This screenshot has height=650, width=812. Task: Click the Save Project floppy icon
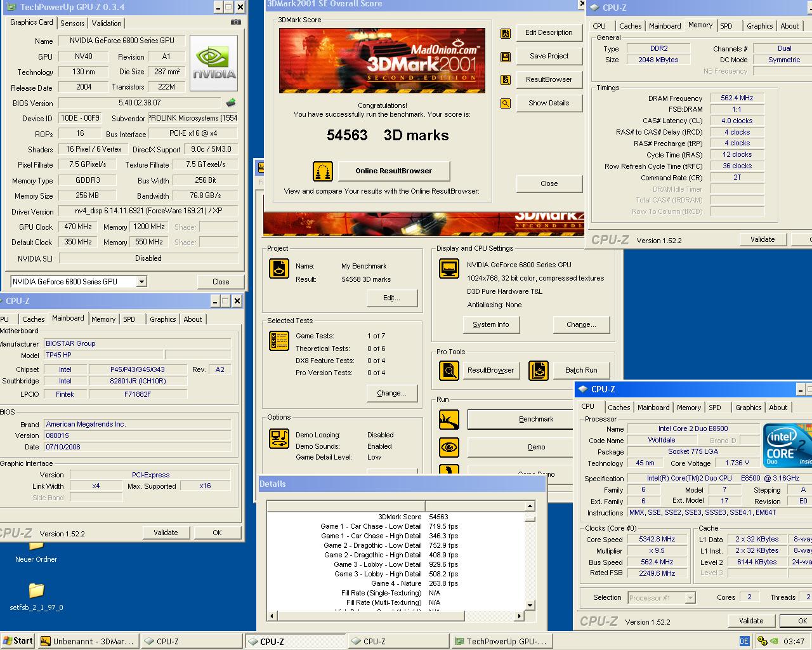coord(506,56)
